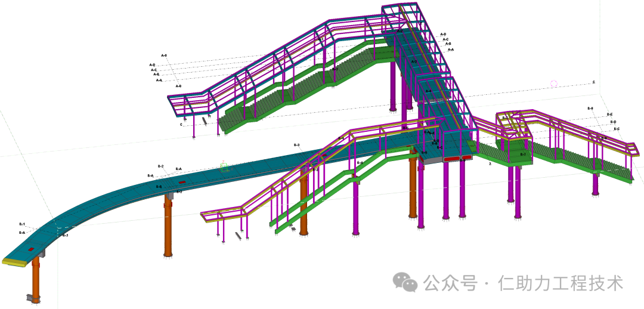Click the WeChat logo in the watermark
This screenshot has height=309, width=644.
[408, 283]
